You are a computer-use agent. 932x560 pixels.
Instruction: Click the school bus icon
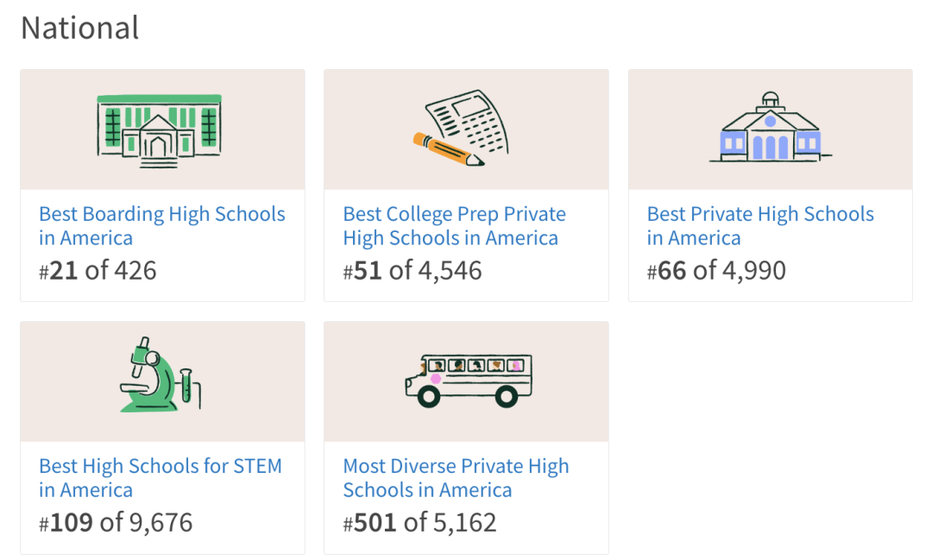(x=469, y=381)
